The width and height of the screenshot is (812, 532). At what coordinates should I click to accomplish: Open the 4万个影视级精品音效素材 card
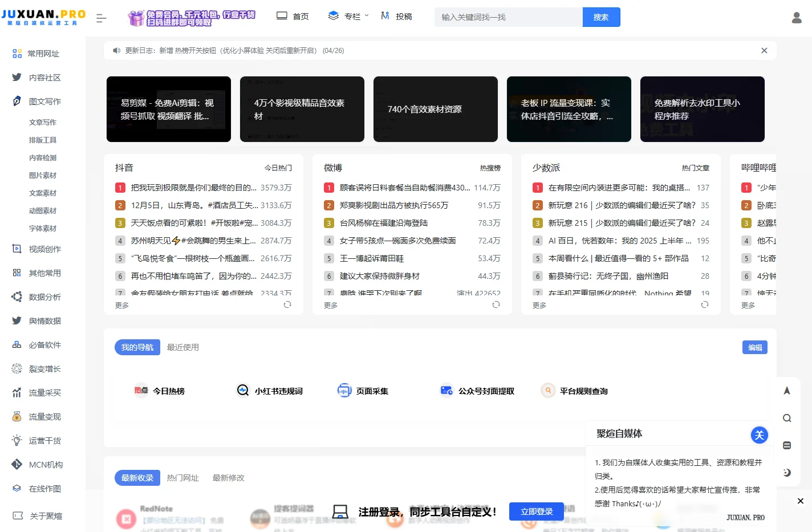coord(302,109)
